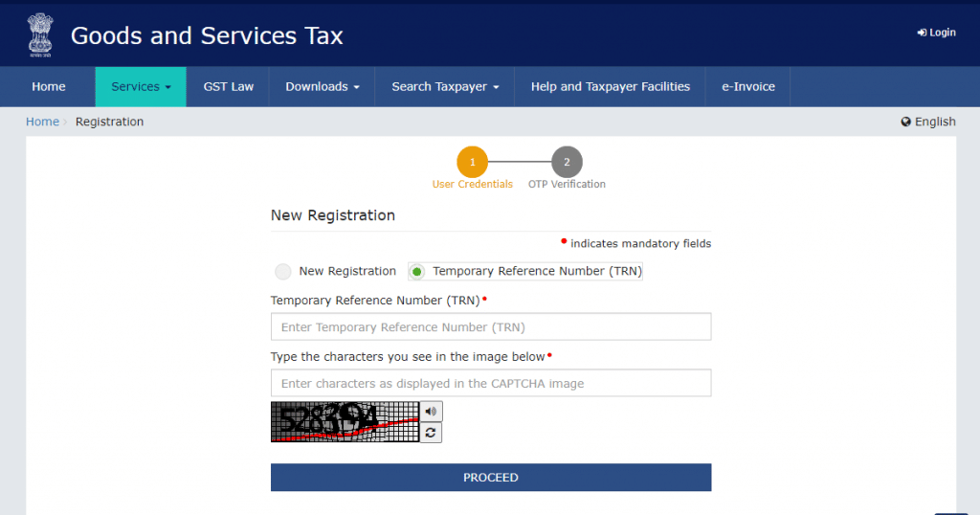Click the Goods and Services Tax title
Viewport: 980px width, 515px height.
coord(207,35)
